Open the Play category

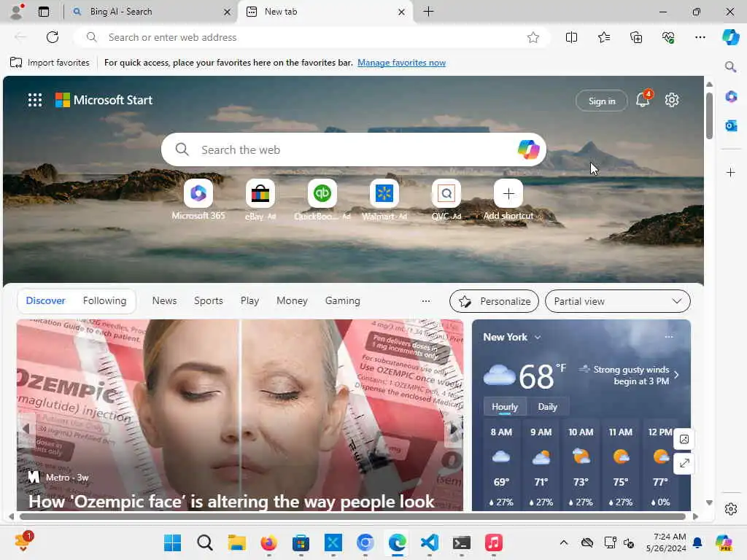(x=249, y=300)
